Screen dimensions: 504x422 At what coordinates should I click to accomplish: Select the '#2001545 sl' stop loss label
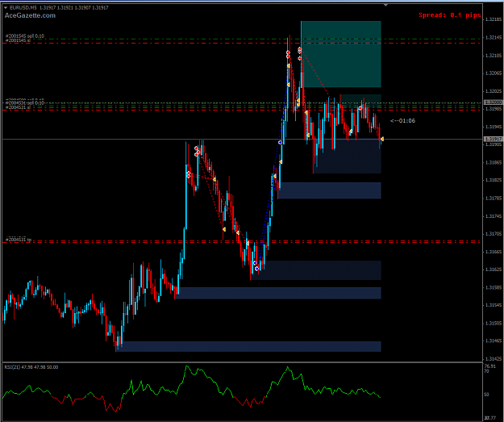[x=18, y=40]
